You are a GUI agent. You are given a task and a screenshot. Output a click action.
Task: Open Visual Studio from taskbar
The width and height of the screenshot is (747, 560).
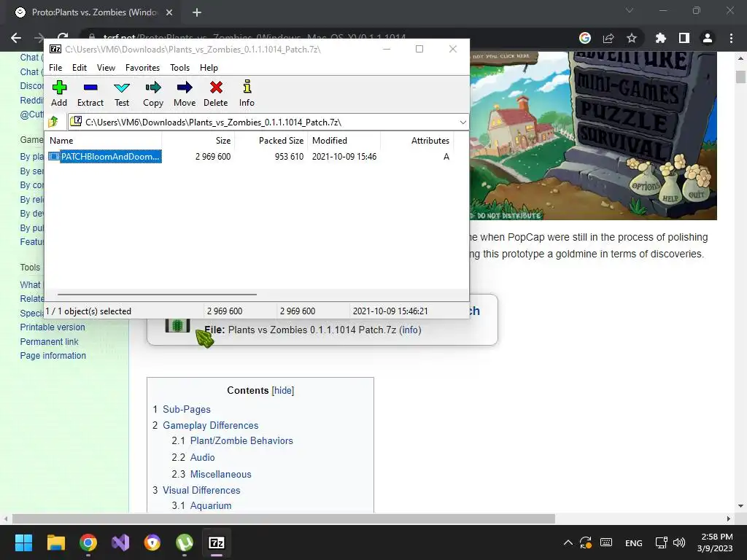coord(120,542)
